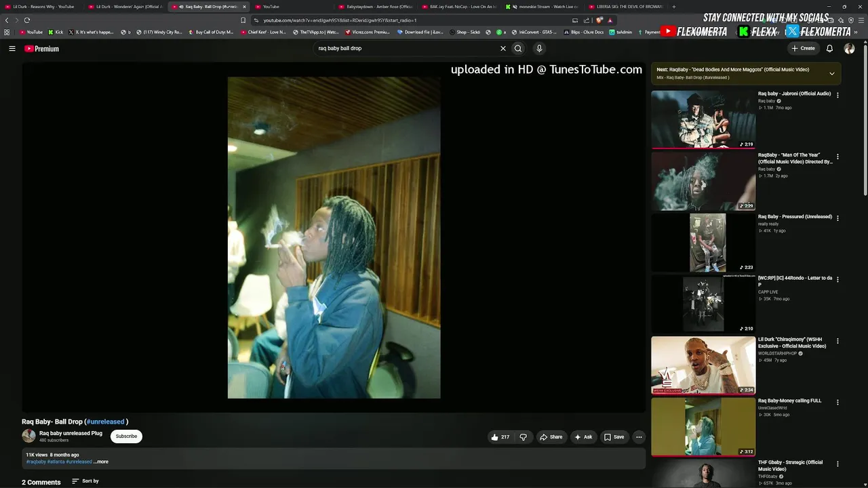Image resolution: width=868 pixels, height=488 pixels.
Task: Play the Raq Baby-Money calling FULL thumbnail
Action: pyautogui.click(x=703, y=427)
